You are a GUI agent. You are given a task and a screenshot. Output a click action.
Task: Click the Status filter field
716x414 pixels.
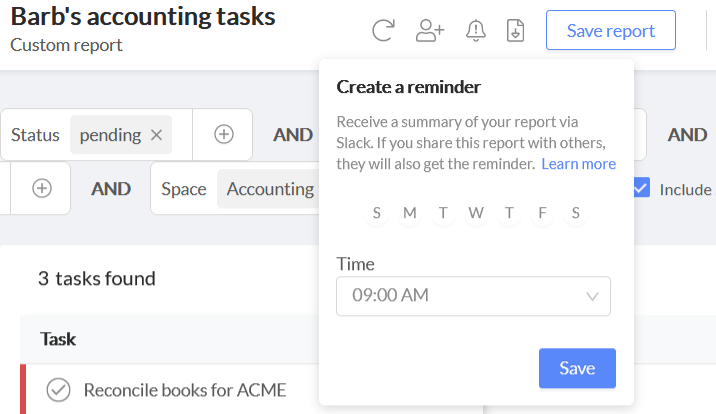click(x=35, y=135)
